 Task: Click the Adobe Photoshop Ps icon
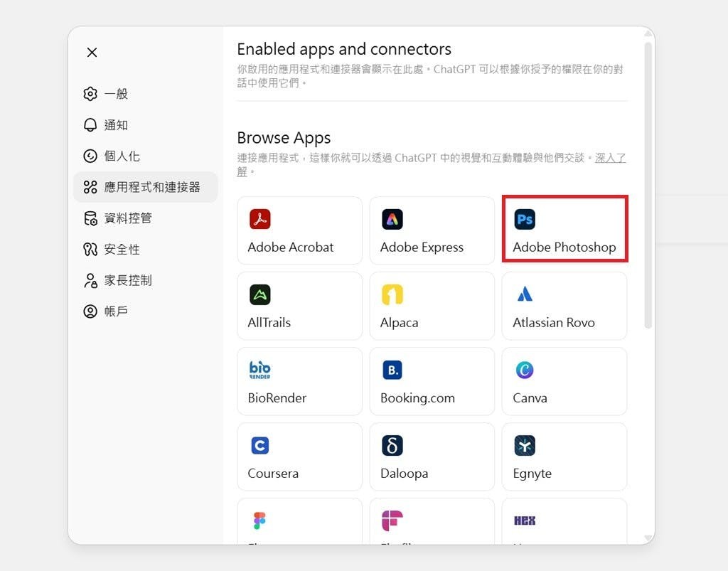(525, 219)
